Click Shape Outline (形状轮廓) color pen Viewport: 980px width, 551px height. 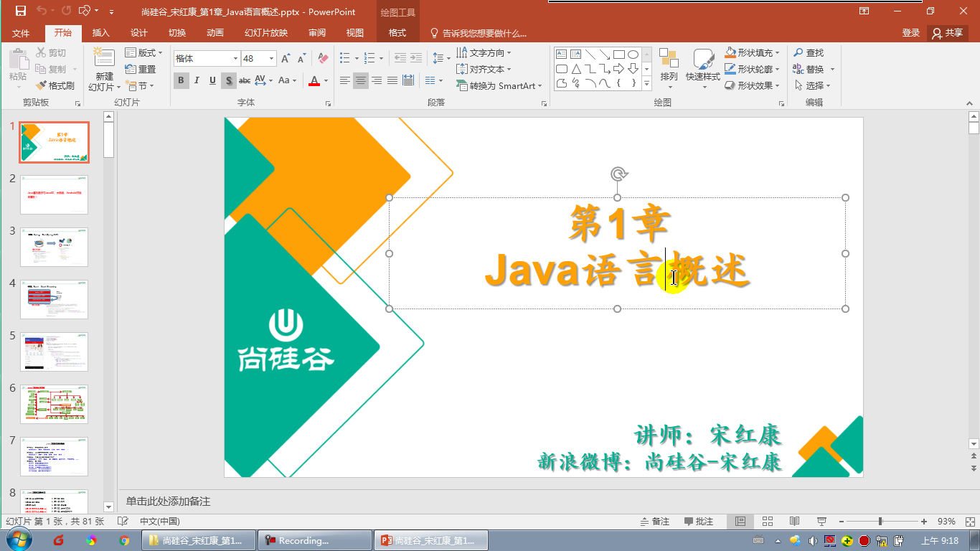[x=730, y=69]
